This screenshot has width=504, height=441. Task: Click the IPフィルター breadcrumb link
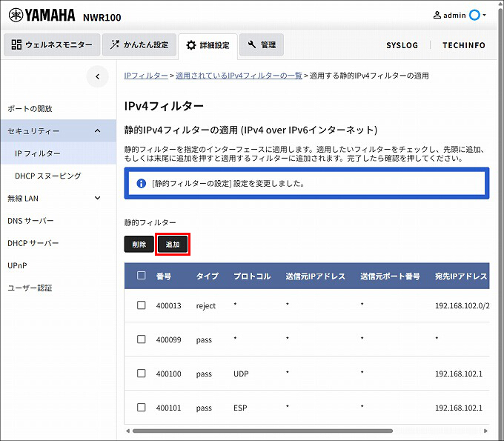[146, 76]
